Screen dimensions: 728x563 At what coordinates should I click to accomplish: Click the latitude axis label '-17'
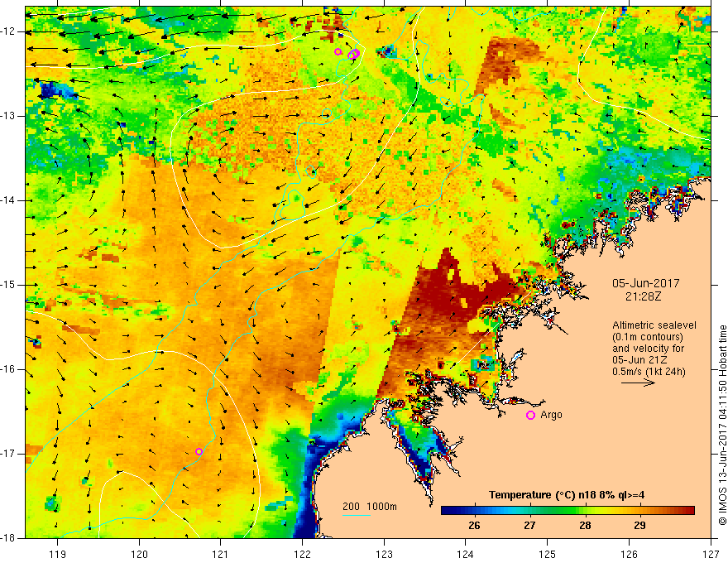point(8,454)
